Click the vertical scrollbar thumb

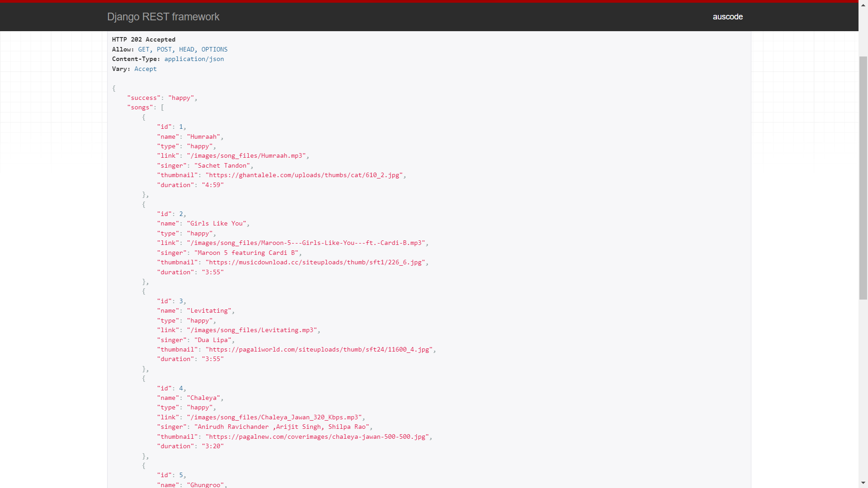[863, 177]
